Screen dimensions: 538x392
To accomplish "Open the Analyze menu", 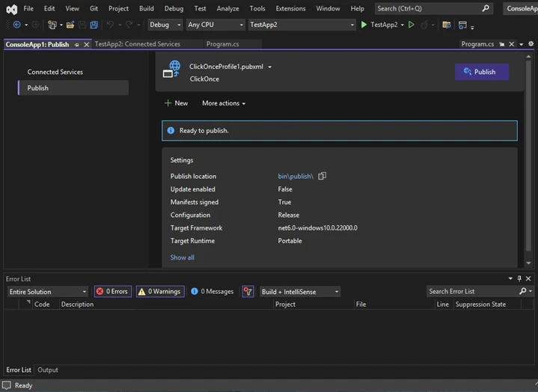I will pos(227,8).
